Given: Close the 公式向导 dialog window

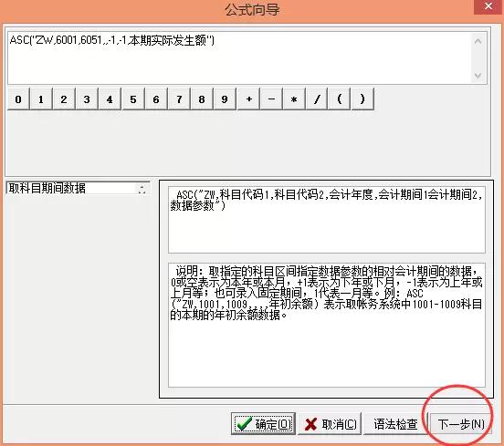Looking at the screenshot, I should coord(488,6).
